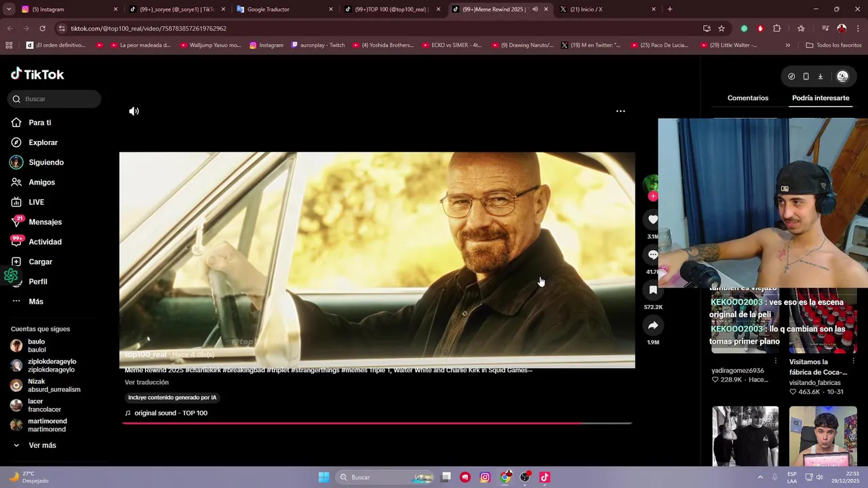The height and width of the screenshot is (488, 868).
Task: Expand the Más sidebar menu
Action: [35, 302]
